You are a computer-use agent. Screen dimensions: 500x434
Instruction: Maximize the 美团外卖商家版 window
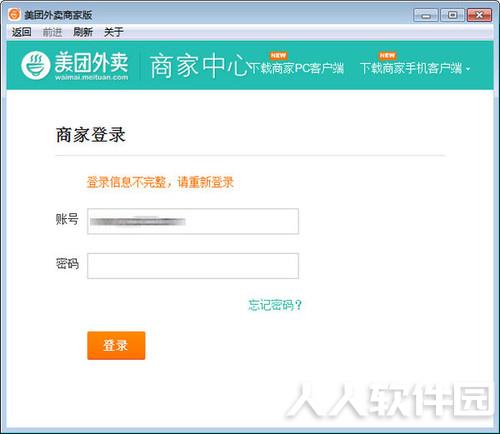tap(452, 15)
